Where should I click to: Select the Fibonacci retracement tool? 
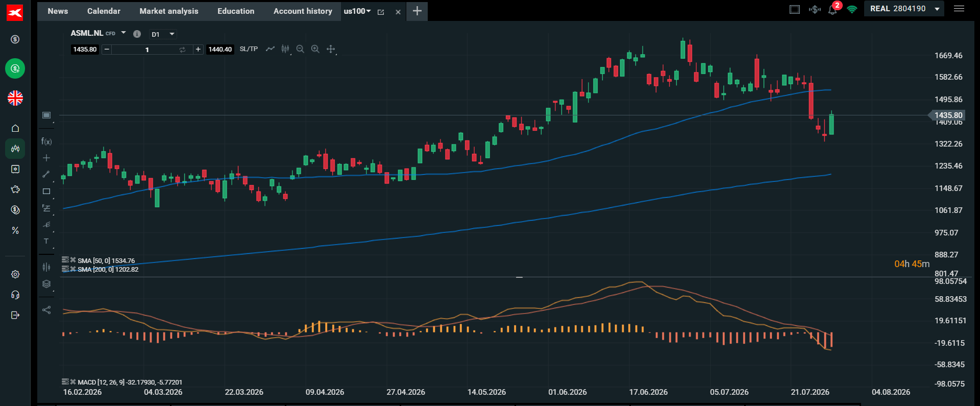(46, 208)
